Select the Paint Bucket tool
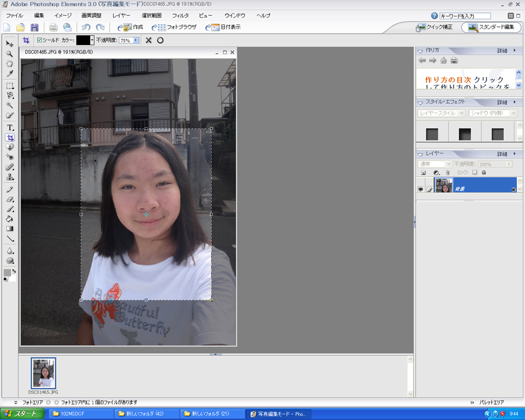Viewport: 525px width, 420px height. [10, 219]
